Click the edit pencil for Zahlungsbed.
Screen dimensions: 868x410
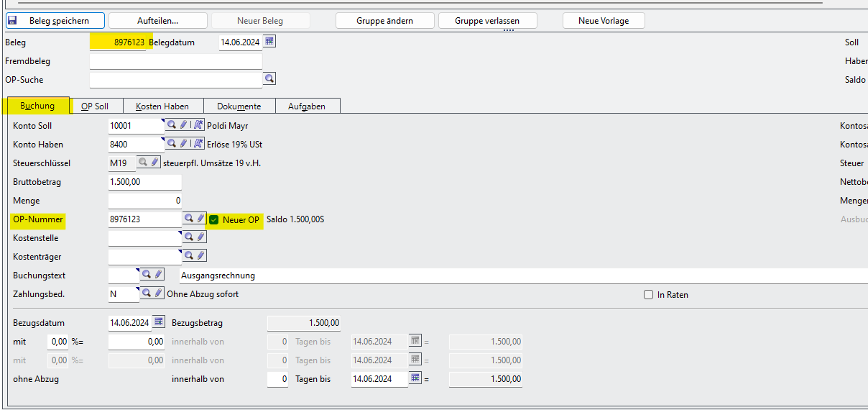(157, 293)
